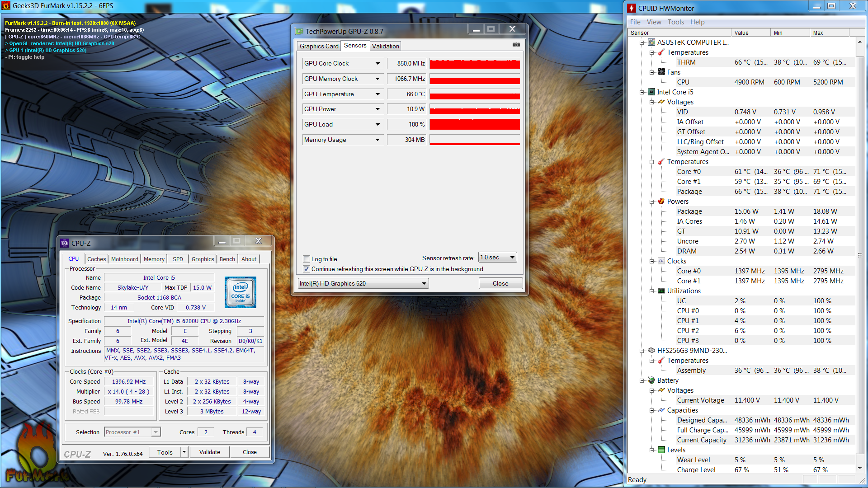This screenshot has height=488, width=868.
Task: Enable the Log to file checkbox
Action: (x=307, y=259)
